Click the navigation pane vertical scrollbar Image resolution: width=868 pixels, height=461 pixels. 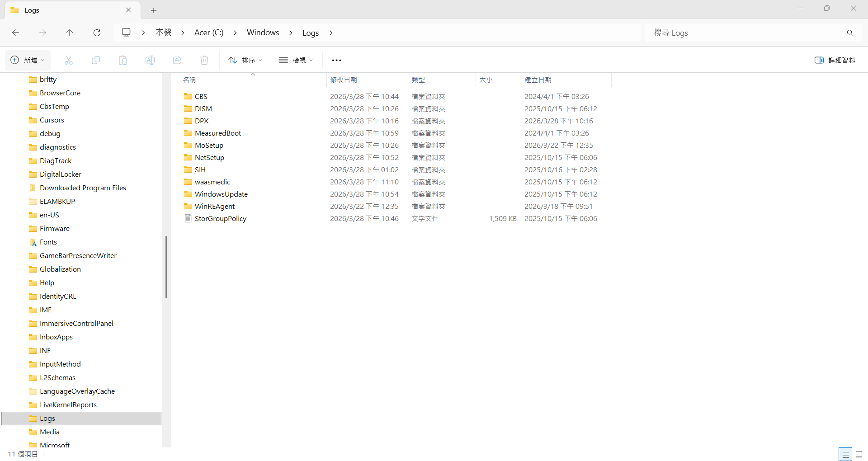(166, 267)
